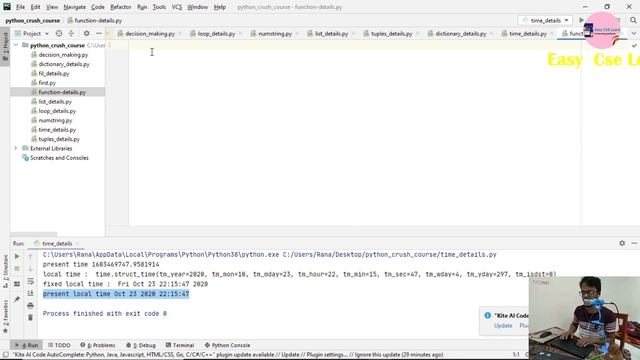
Task: Open Search Everywhere magnifier icon
Action: (633, 20)
